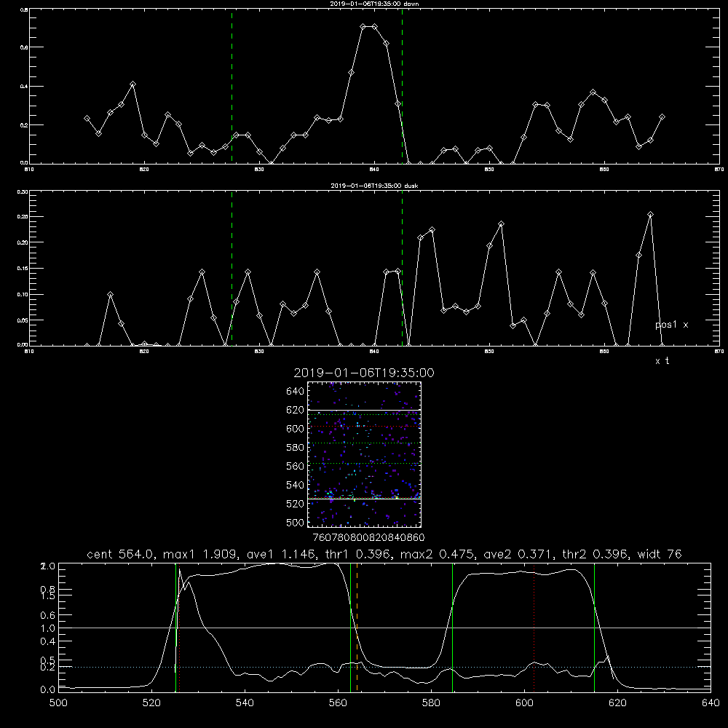The height and width of the screenshot is (728, 728).
Task: Click the upper white horizontal line in color image
Action: [364, 410]
